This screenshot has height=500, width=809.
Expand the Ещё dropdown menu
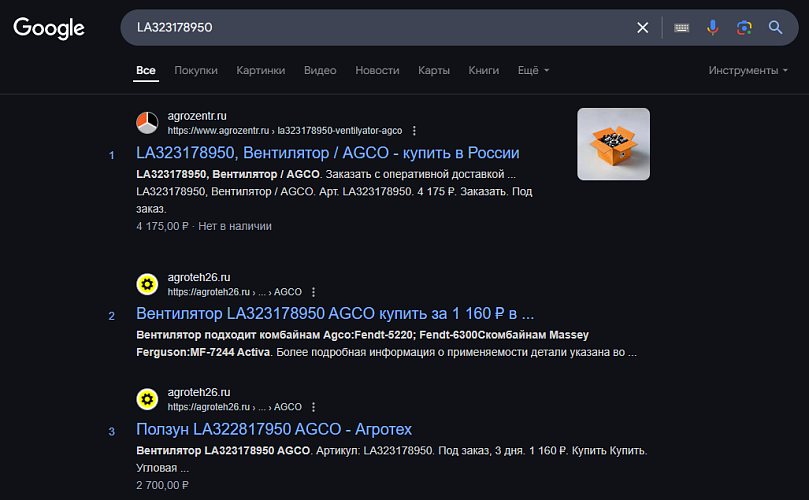pos(533,70)
